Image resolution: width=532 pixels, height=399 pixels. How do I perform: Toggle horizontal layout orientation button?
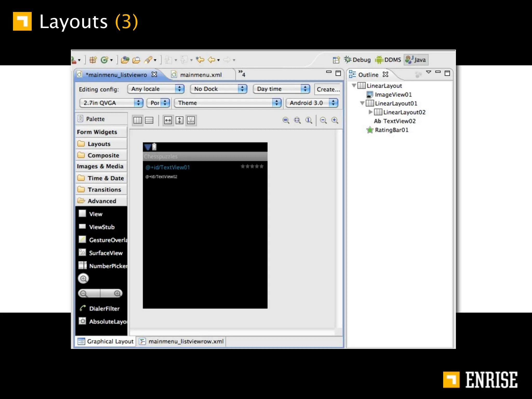138,120
